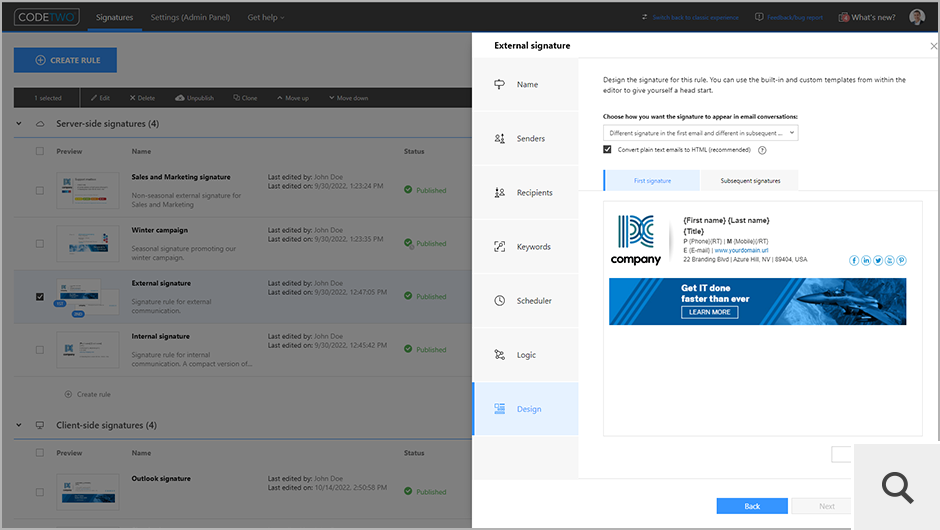This screenshot has height=530, width=940.
Task: Open the signature appearance dropdown
Action: point(700,133)
